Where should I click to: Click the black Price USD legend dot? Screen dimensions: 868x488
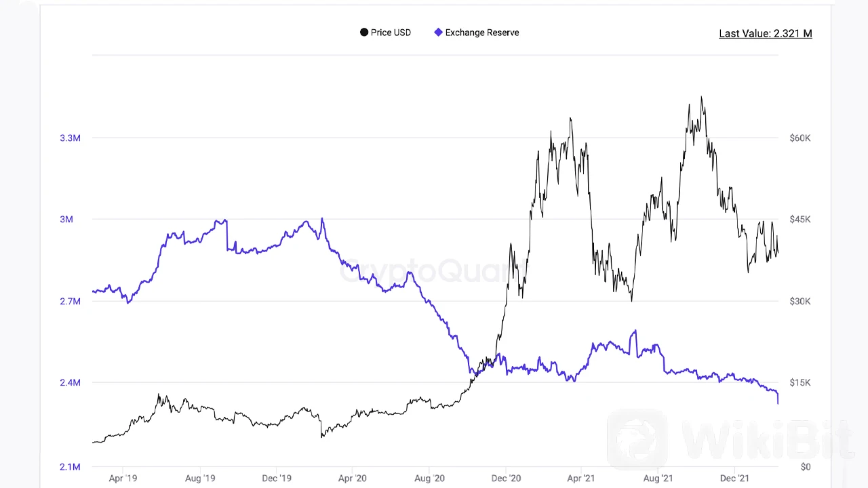tap(364, 33)
